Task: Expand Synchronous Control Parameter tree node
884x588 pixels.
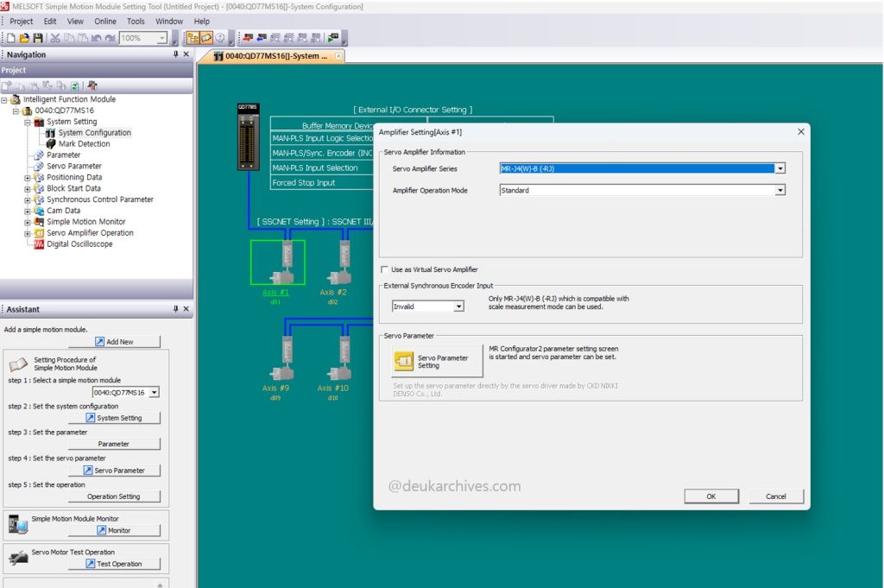Action: [x=27, y=200]
